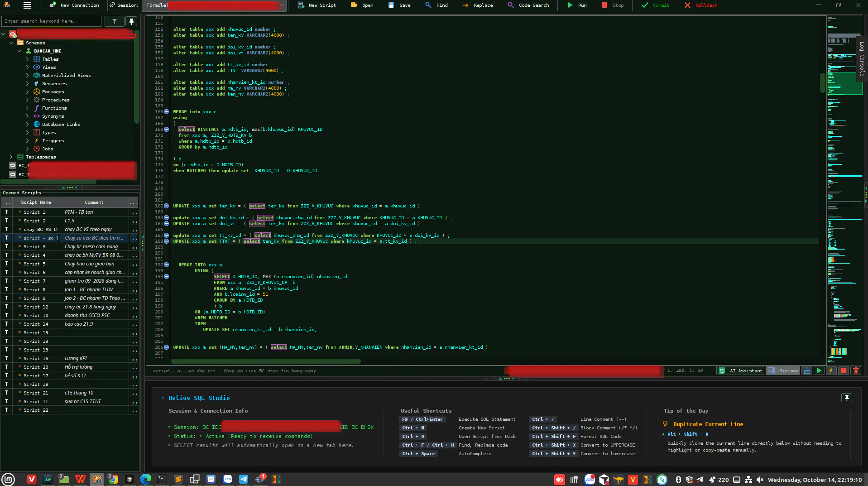Image resolution: width=868 pixels, height=486 pixels.
Task: Expand the Tablespaces node
Action: pos(11,157)
